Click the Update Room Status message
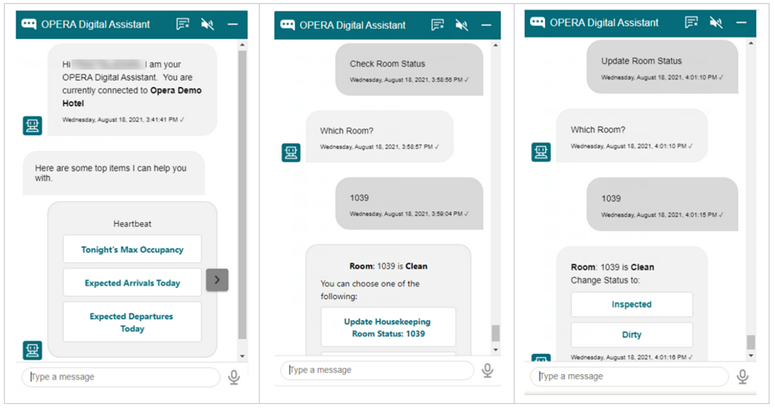The image size is (775, 411). point(662,67)
